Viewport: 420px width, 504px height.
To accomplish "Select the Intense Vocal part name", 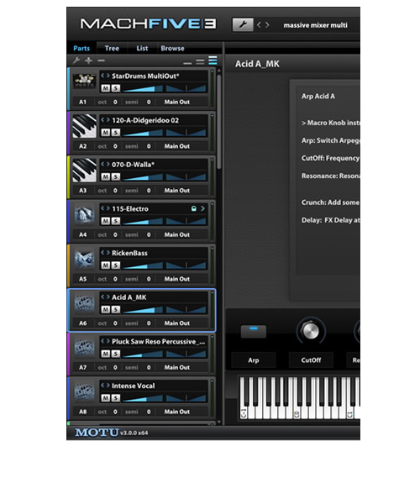I will coord(133,386).
